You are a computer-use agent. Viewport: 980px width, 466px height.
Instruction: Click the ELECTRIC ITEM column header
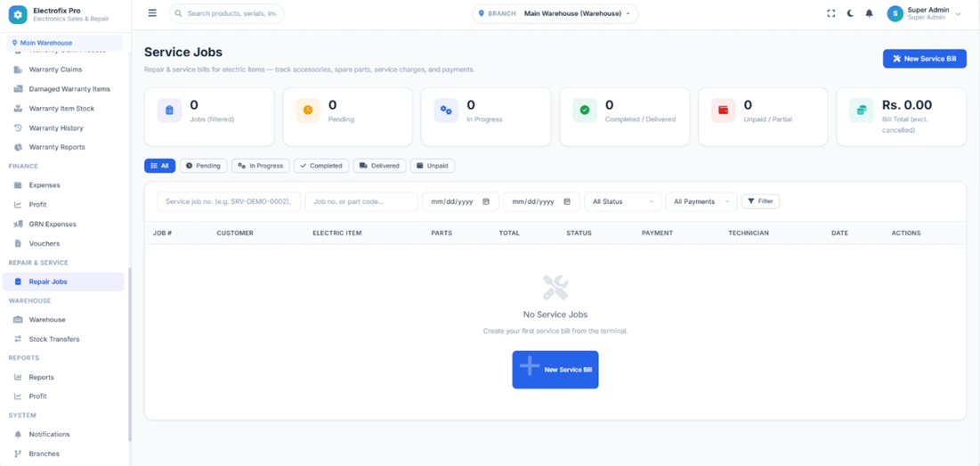pos(336,233)
